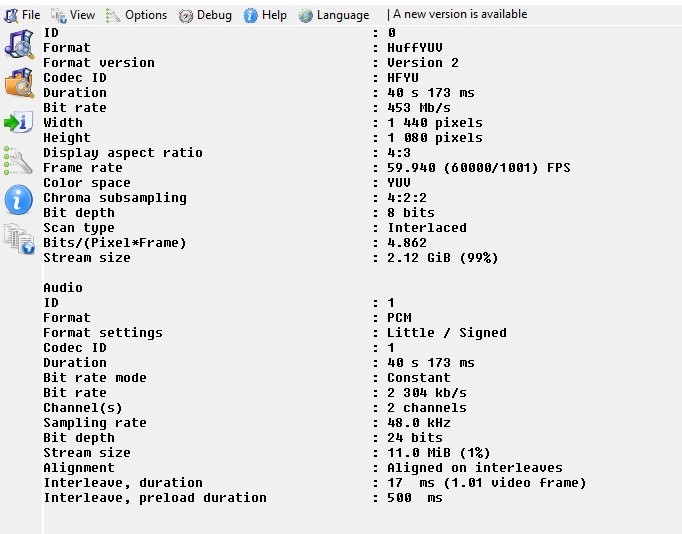Open the Language menu

click(334, 15)
